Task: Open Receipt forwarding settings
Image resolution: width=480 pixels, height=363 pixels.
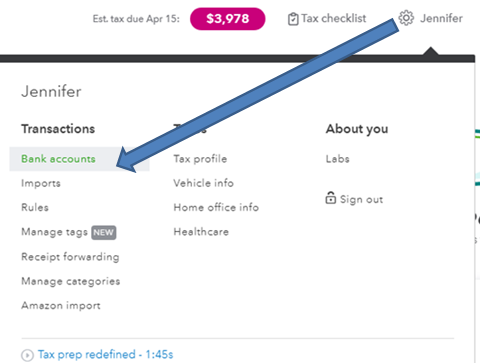Action: pyautogui.click(x=70, y=257)
